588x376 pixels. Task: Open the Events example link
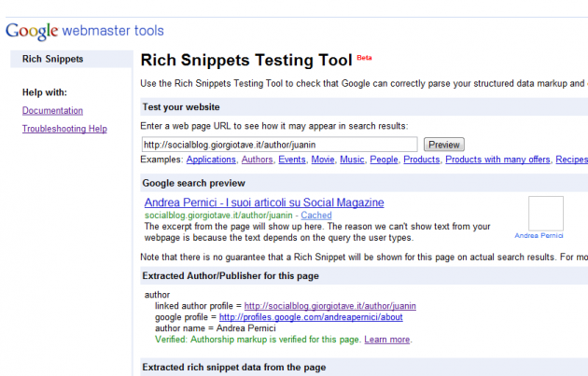pos(292,160)
